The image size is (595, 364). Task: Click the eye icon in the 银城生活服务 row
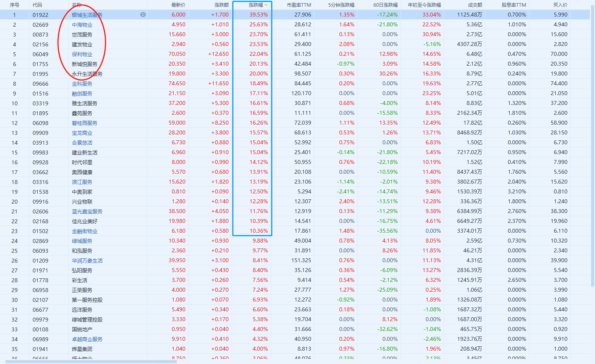point(143,15)
